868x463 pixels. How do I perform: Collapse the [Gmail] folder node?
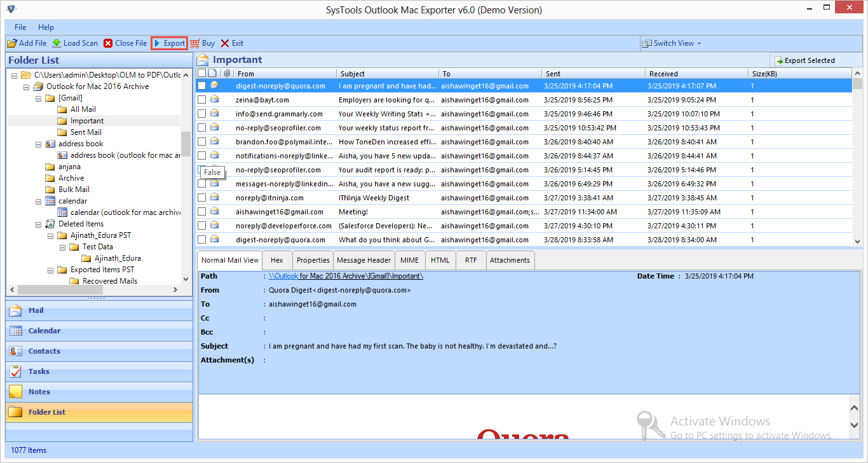point(37,98)
